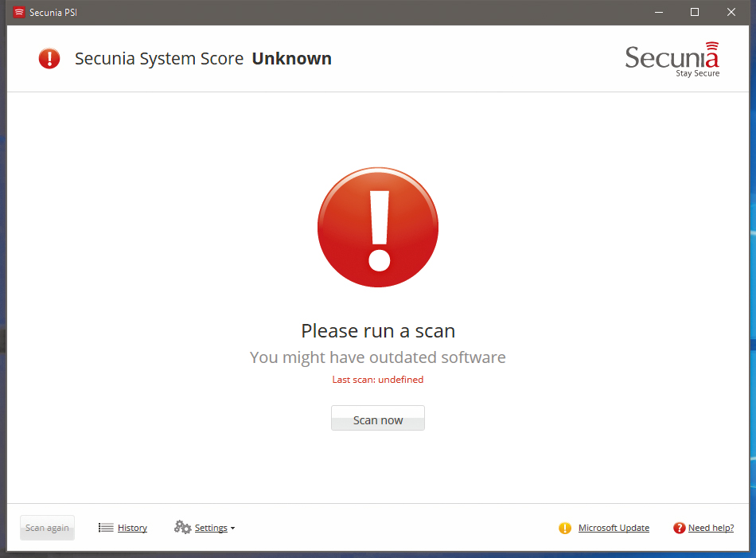Start a scan with Scan now button
This screenshot has height=558, width=756.
[378, 419]
